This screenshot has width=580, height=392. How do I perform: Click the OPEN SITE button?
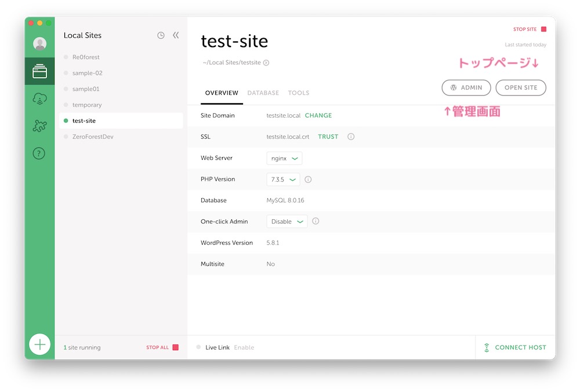[521, 88]
